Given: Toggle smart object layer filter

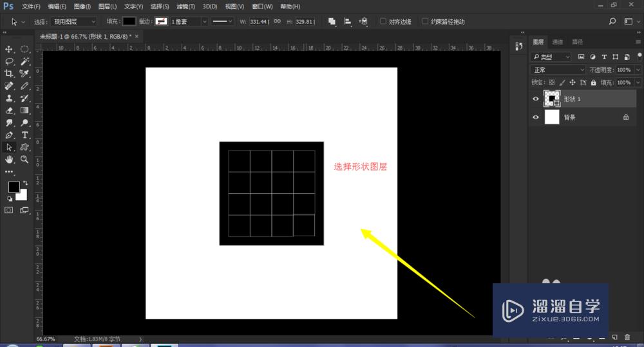Looking at the screenshot, I should [627, 57].
